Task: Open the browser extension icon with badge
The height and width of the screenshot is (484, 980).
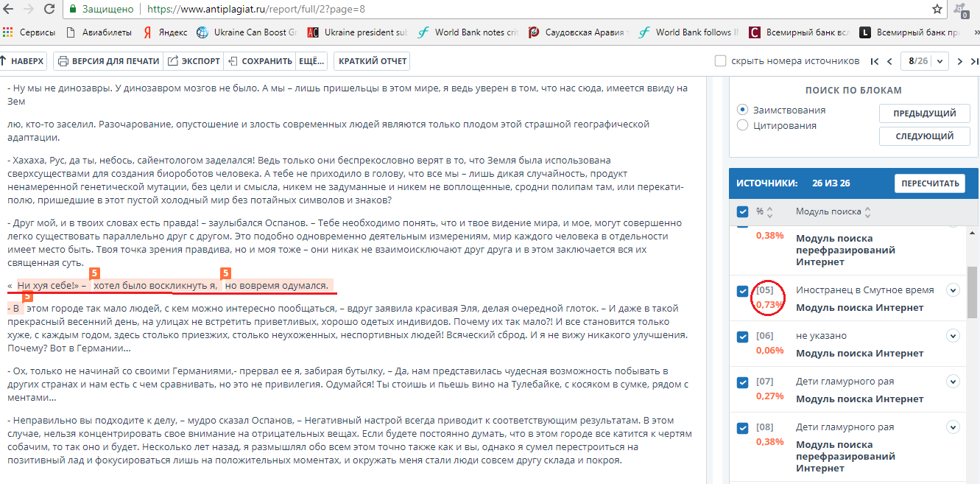Action: (x=962, y=10)
